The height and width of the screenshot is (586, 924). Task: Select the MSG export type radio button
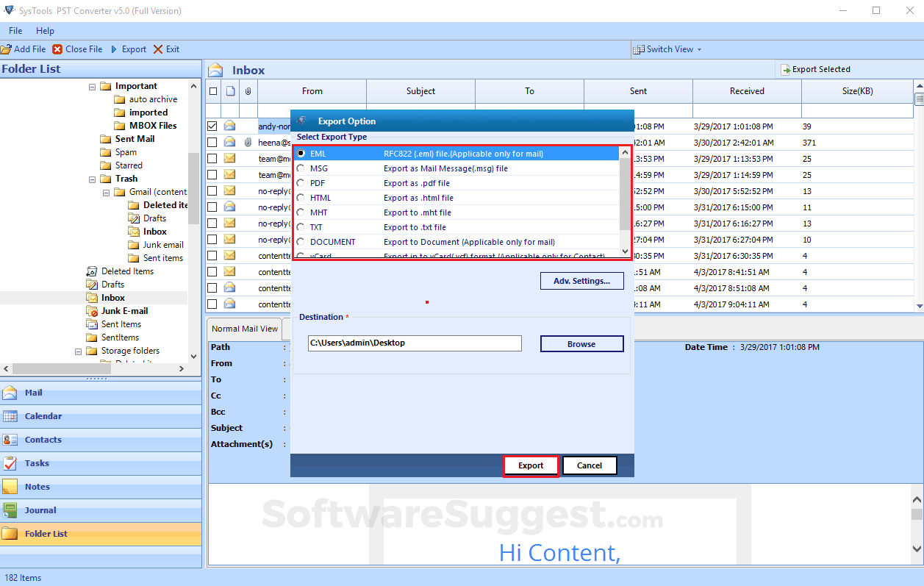[x=301, y=168]
